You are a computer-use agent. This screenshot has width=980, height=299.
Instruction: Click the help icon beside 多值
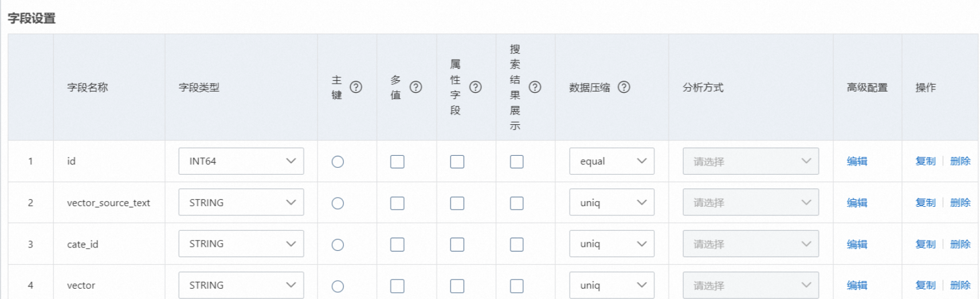click(x=415, y=87)
